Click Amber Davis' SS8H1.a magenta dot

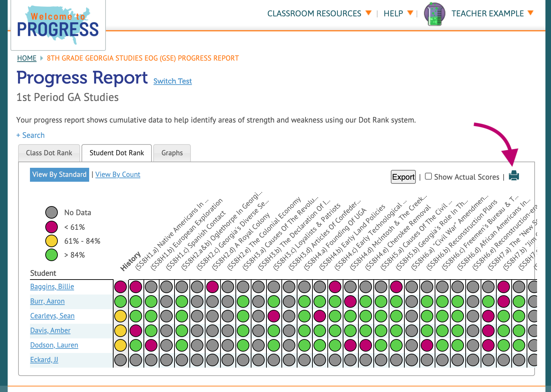[x=136, y=331]
